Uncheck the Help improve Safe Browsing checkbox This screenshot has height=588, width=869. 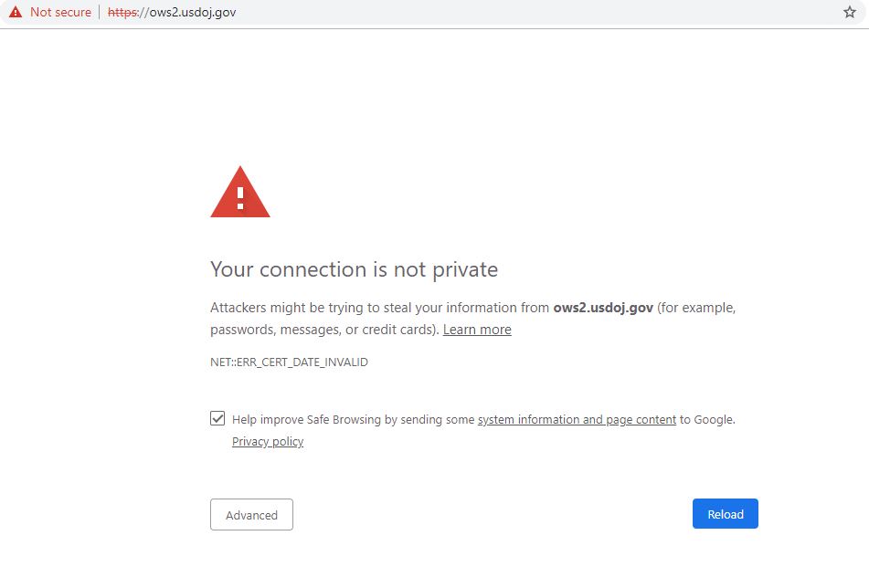coord(217,419)
